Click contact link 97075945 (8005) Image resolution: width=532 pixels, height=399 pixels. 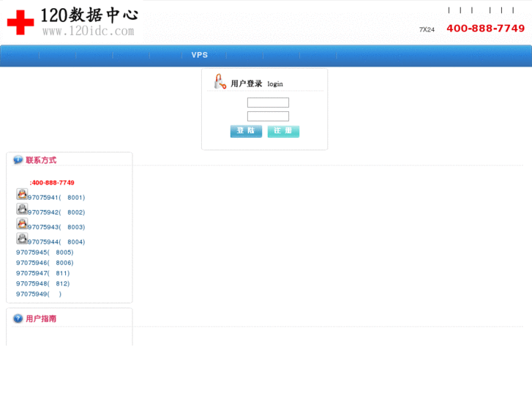tap(45, 253)
